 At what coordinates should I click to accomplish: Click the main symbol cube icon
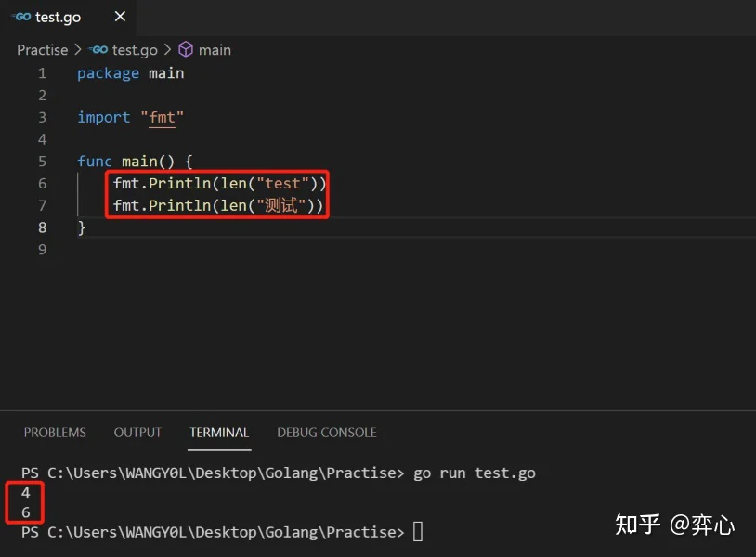186,49
